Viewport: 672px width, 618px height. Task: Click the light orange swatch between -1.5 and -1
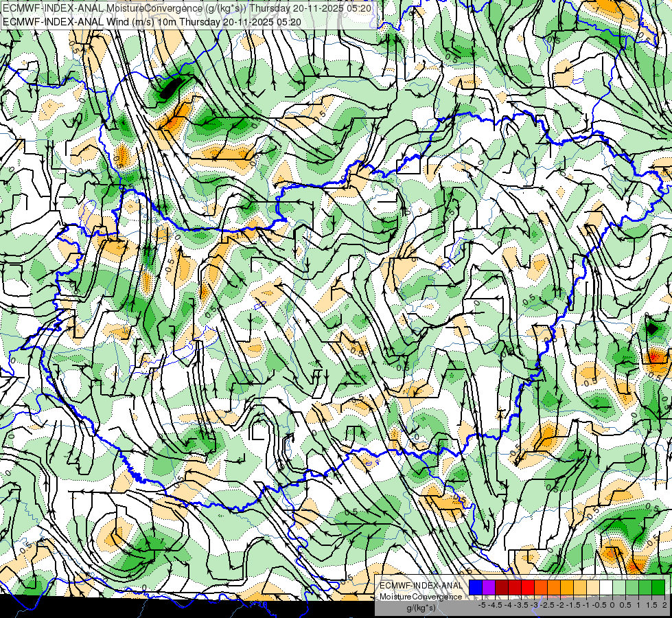[x=580, y=587]
